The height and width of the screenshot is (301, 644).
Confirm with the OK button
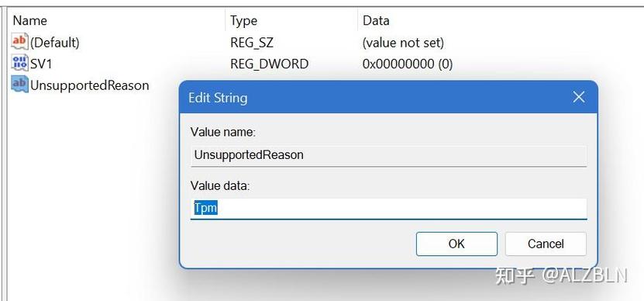coord(456,244)
